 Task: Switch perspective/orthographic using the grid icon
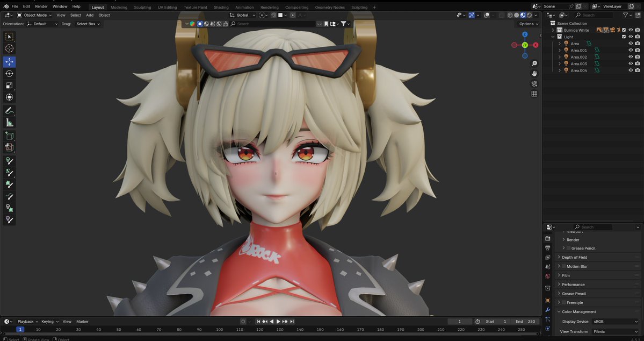click(534, 94)
